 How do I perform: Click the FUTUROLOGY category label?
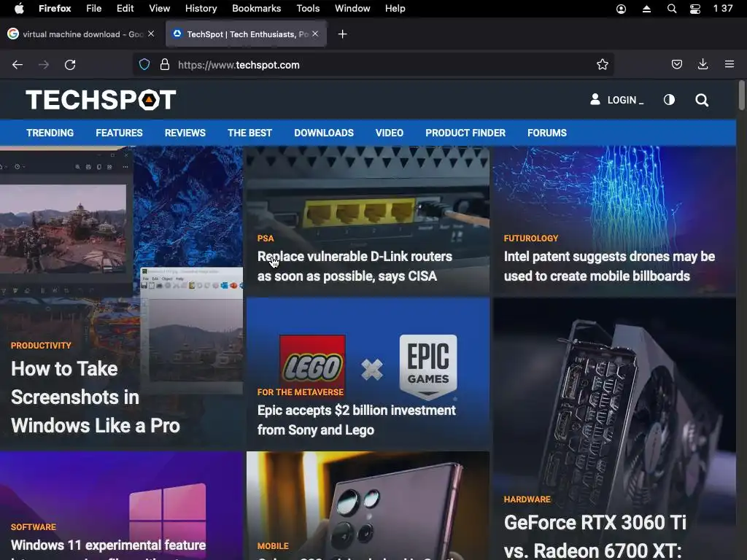coord(531,238)
